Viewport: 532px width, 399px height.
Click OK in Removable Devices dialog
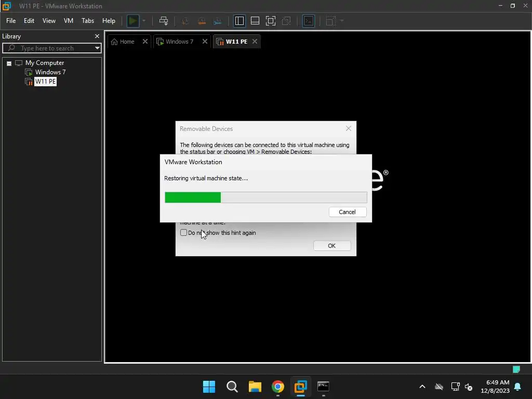(332, 246)
